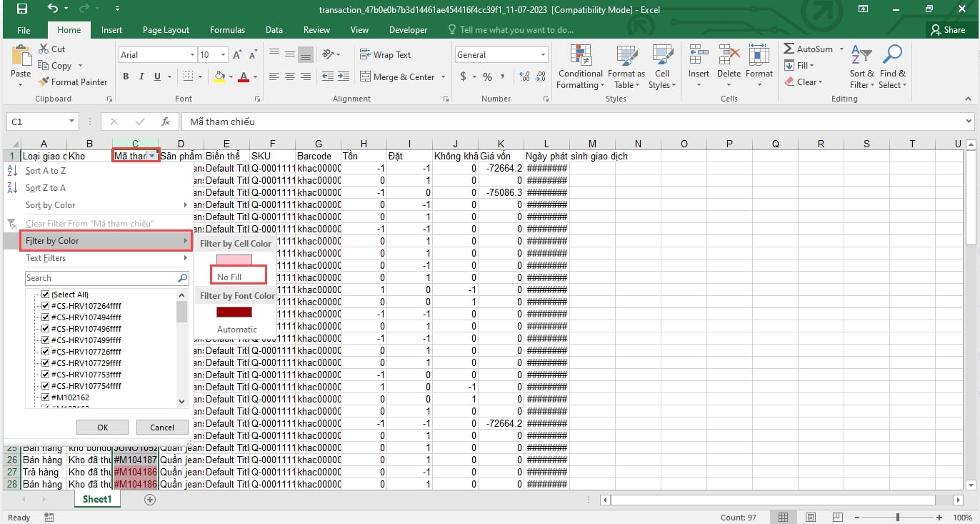Click Cancel in the filter panel
Image resolution: width=980 pixels, height=524 pixels.
[162, 427]
